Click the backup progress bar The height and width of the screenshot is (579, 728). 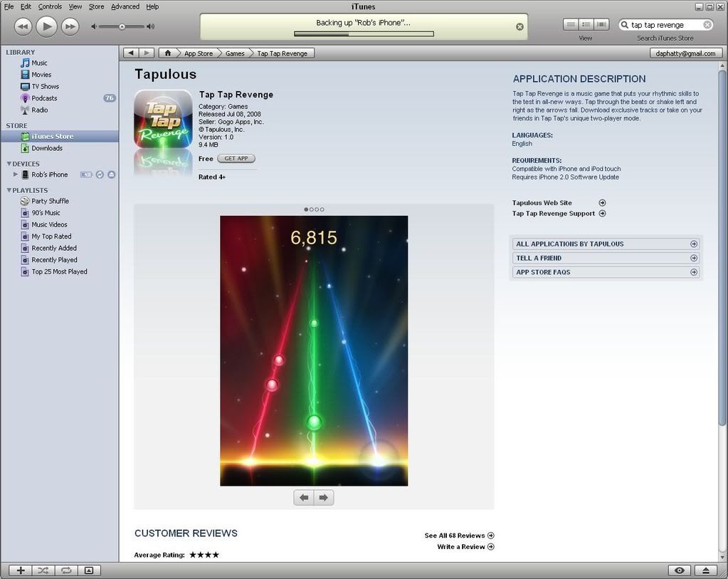tap(364, 33)
